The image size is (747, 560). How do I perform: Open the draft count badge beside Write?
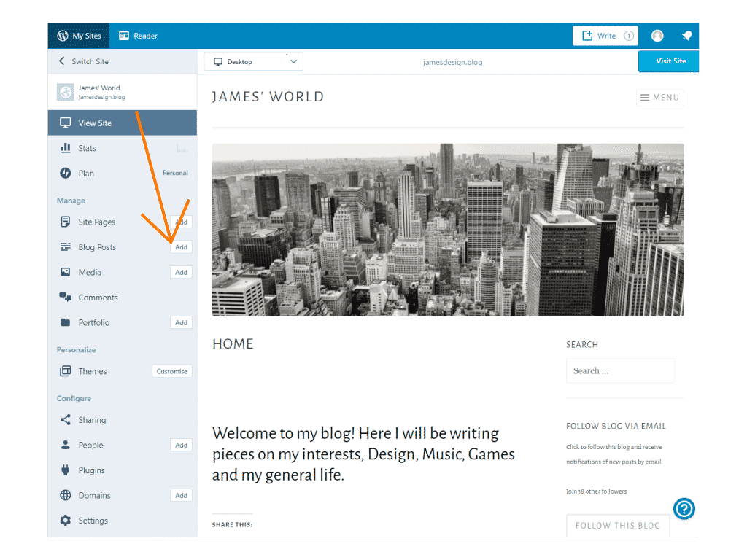[629, 36]
